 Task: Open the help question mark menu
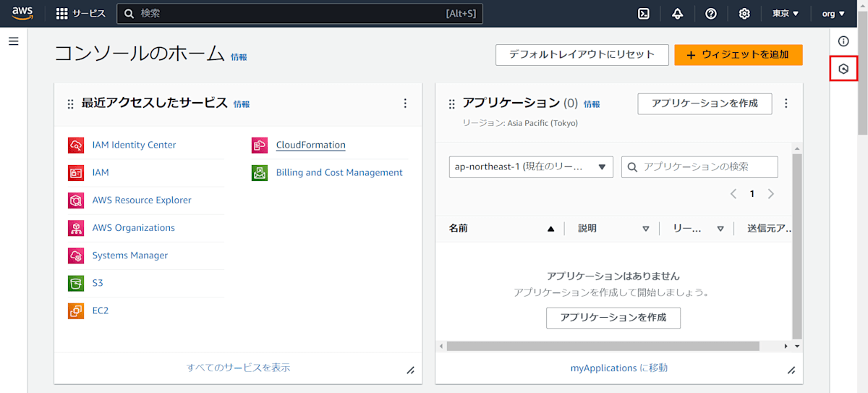click(711, 14)
